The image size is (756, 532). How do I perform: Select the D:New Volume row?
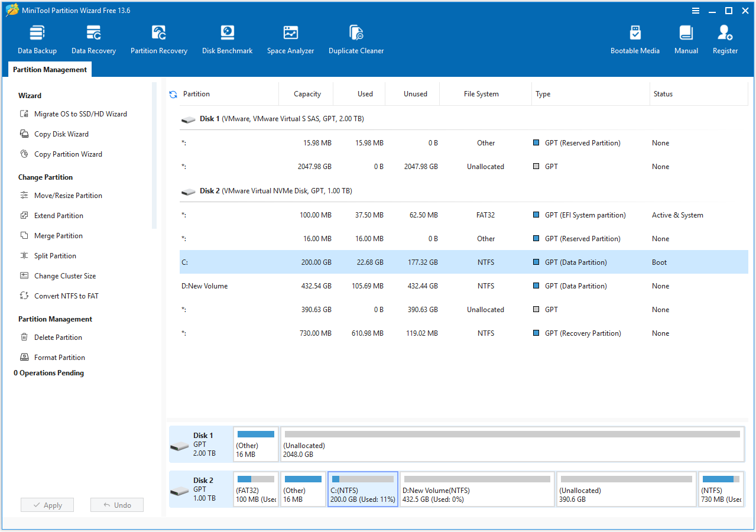point(464,286)
